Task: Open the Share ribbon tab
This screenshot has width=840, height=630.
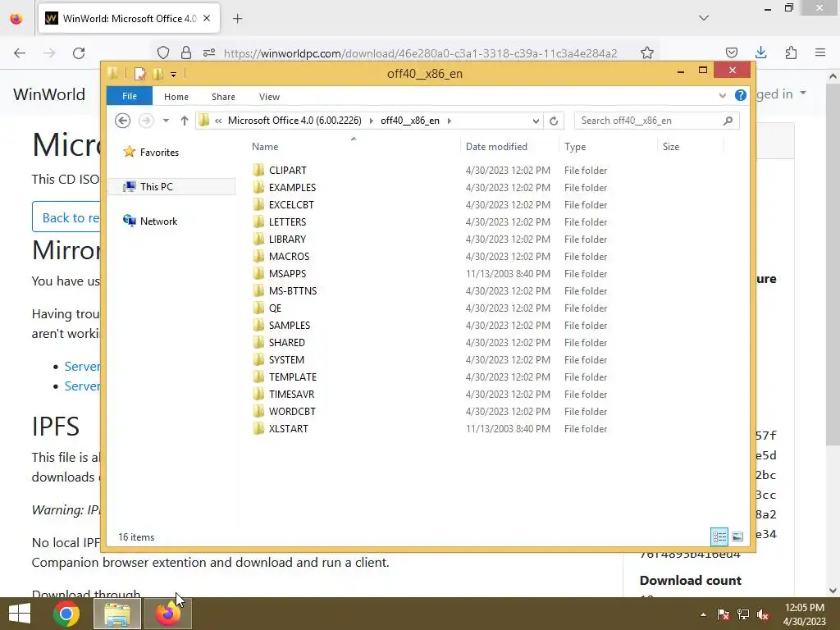Action: [x=223, y=97]
